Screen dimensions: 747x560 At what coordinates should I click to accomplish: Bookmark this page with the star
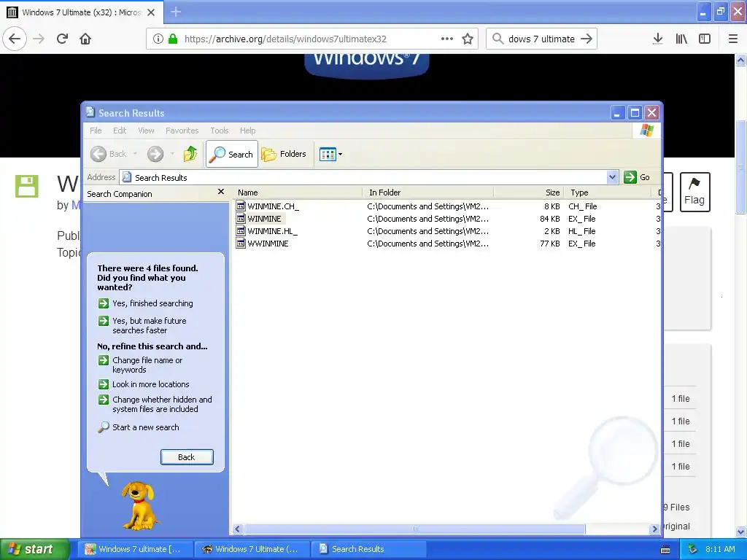point(468,39)
